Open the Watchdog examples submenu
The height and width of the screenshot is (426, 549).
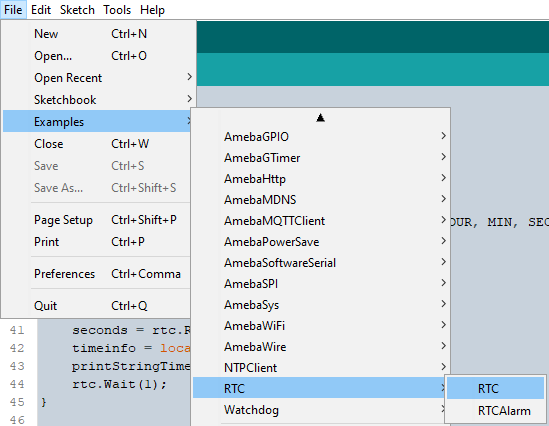320,410
